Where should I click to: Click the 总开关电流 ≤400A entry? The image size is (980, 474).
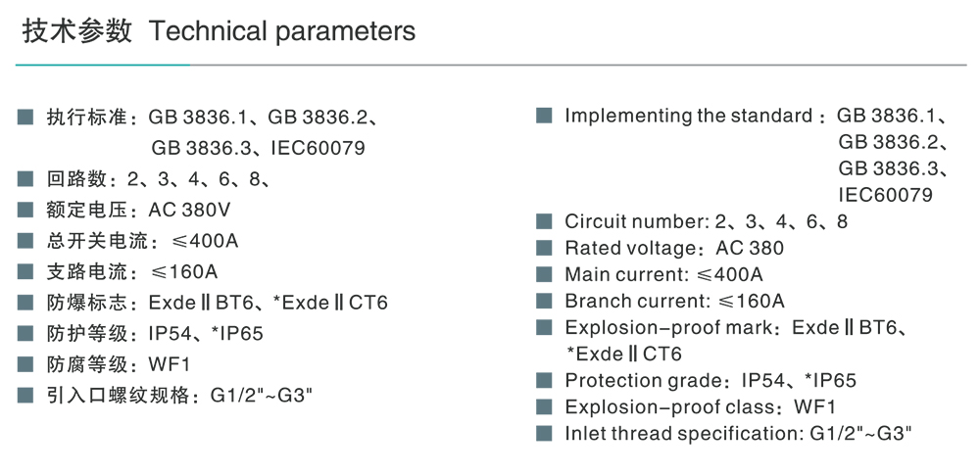coord(142,241)
